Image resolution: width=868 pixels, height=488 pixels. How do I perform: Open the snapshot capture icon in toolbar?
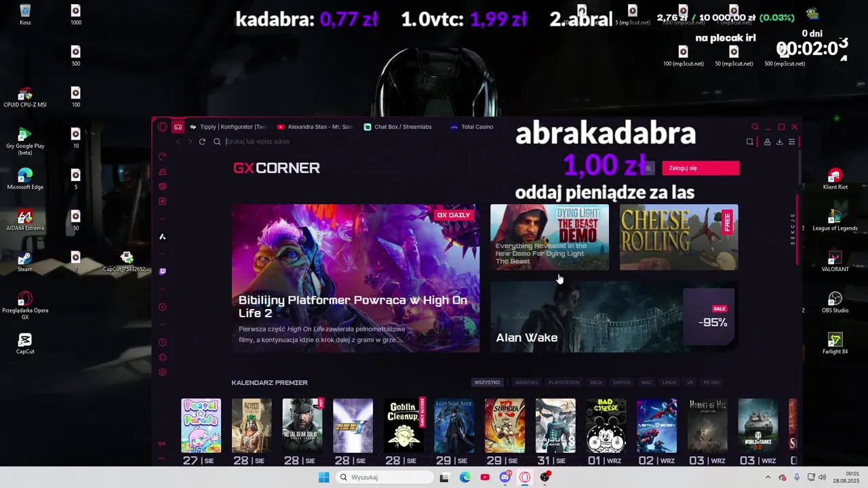(x=749, y=142)
